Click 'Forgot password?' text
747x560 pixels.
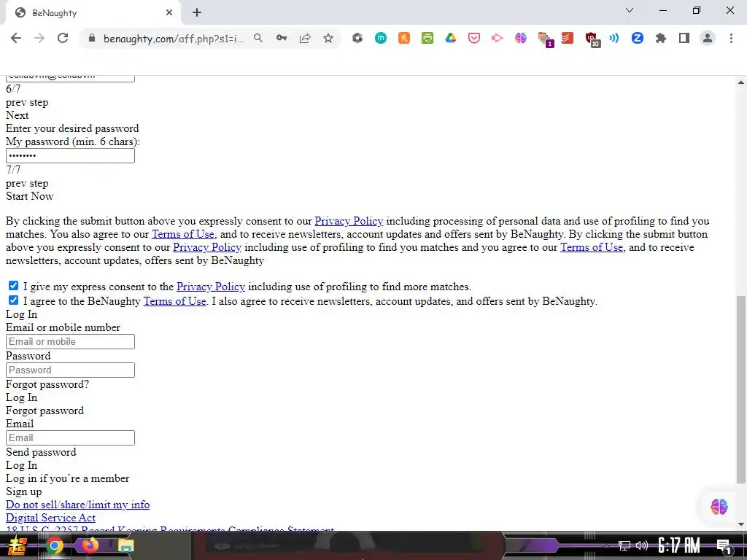47,384
